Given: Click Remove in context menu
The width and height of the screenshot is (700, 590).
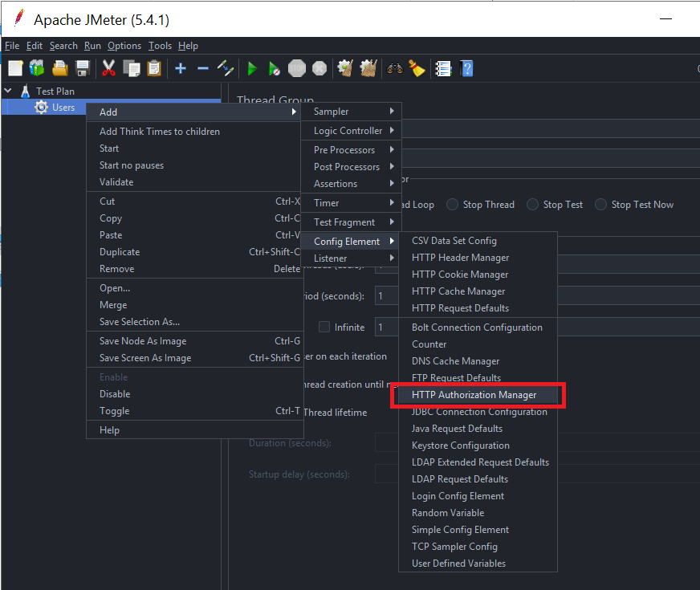Looking at the screenshot, I should [194, 269].
